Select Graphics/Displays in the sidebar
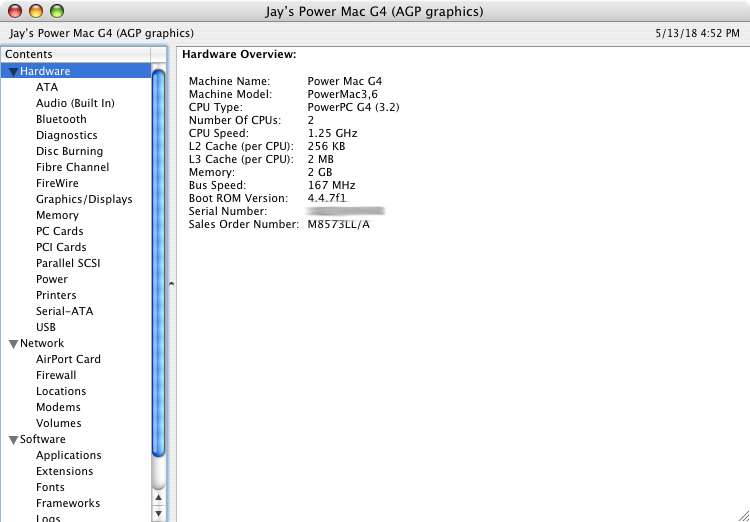 pyautogui.click(x=84, y=199)
